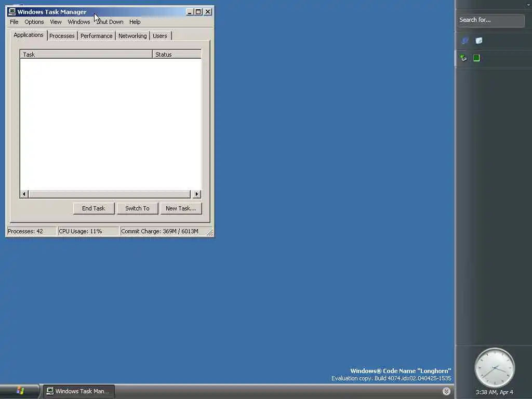Screen dimensions: 532x399
Task: Click the New Task... button
Action: 181,208
